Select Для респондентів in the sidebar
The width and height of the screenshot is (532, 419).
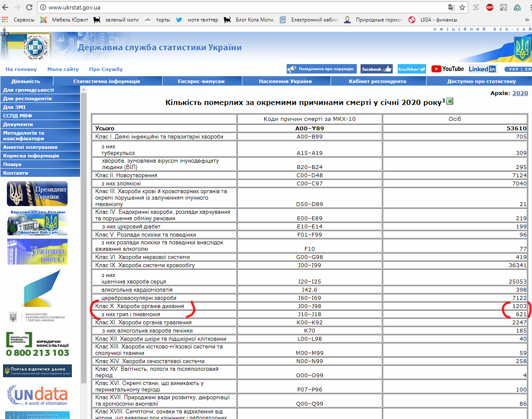point(40,99)
